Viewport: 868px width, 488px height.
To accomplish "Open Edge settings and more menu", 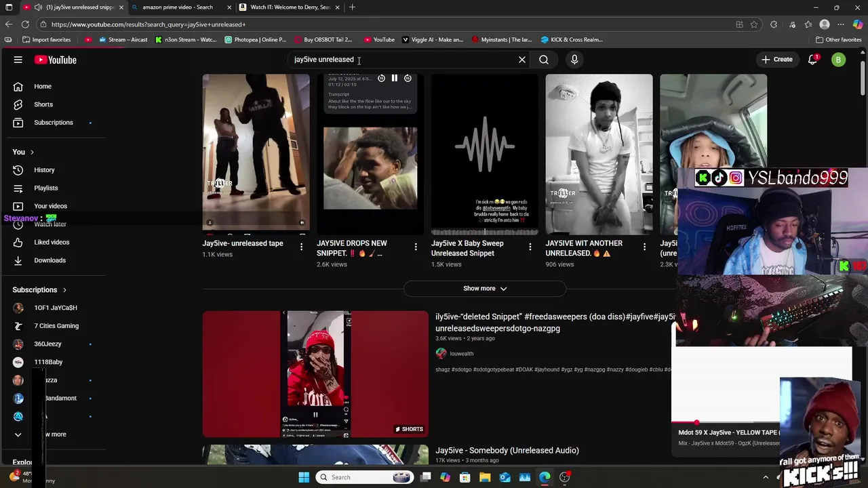I will click(841, 24).
